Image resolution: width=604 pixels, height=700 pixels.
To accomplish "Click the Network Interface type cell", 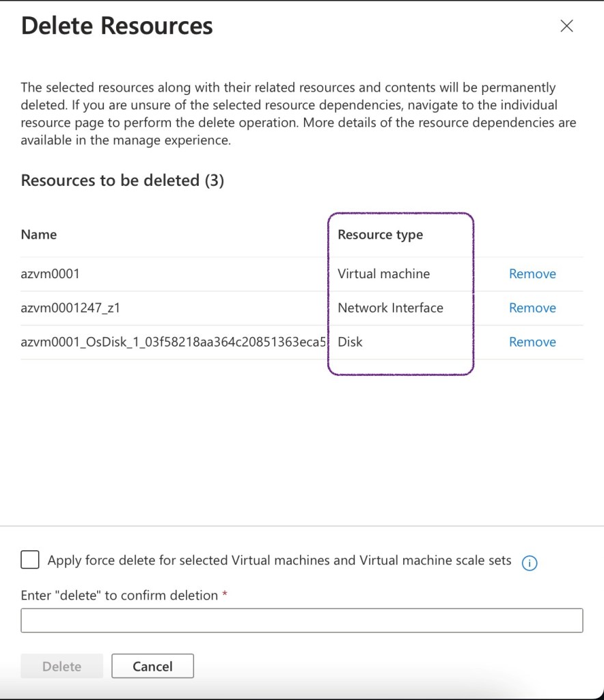I will [x=390, y=308].
